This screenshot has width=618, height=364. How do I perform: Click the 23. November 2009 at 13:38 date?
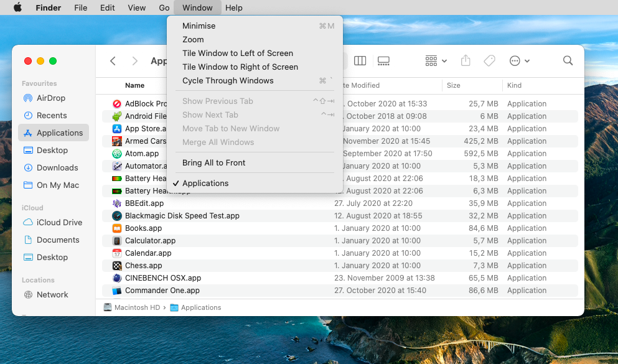coord(384,278)
